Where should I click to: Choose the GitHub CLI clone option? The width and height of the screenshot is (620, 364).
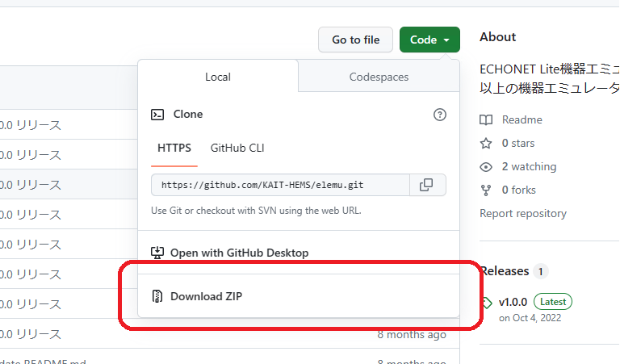237,148
